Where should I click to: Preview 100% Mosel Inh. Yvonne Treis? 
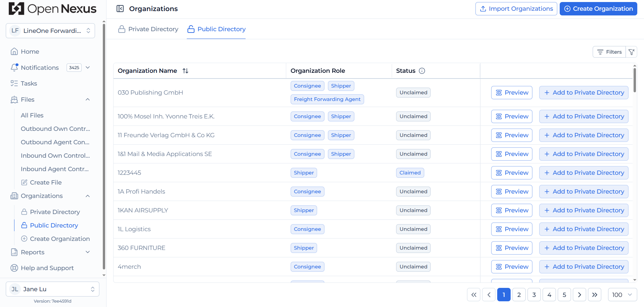tap(512, 116)
